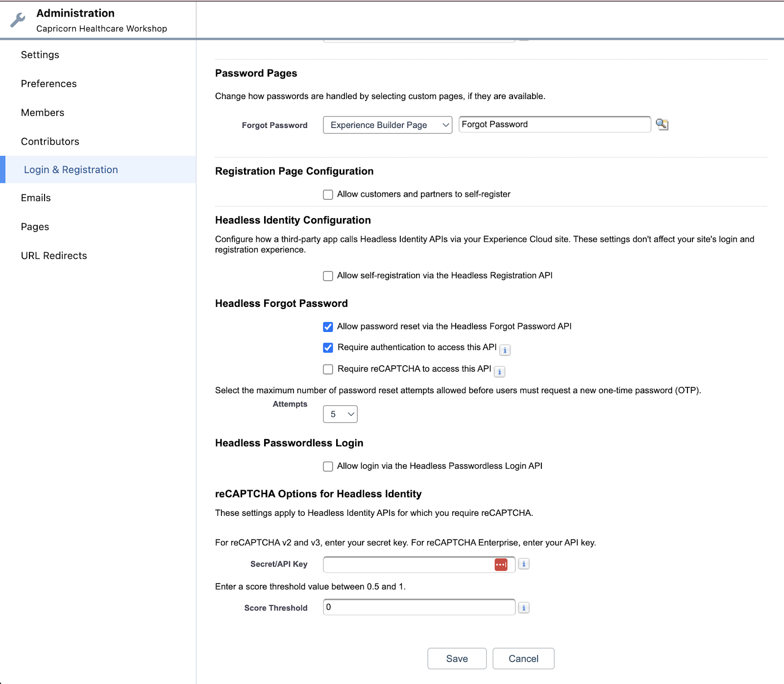Enable customers and partners to self-register
784x684 pixels.
click(x=328, y=194)
